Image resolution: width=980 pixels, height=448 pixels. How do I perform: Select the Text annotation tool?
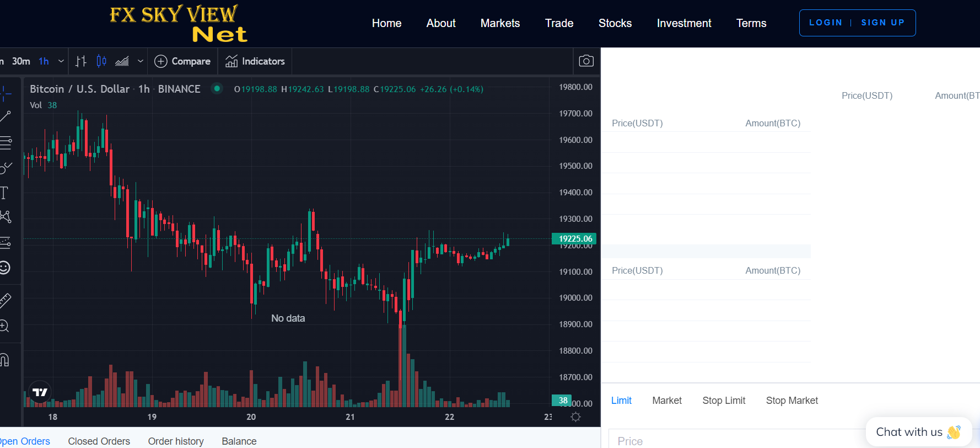coord(4,193)
